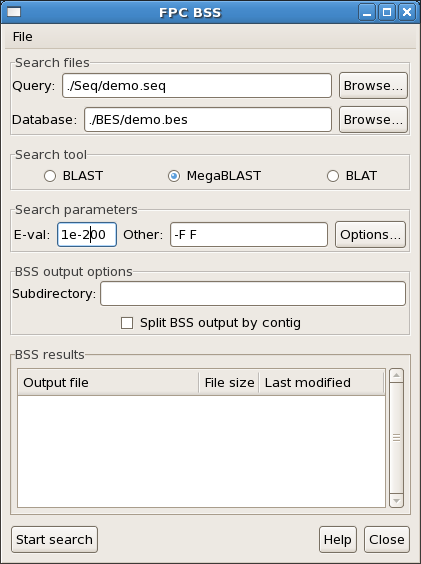Click the Database file path field

(x=208, y=119)
